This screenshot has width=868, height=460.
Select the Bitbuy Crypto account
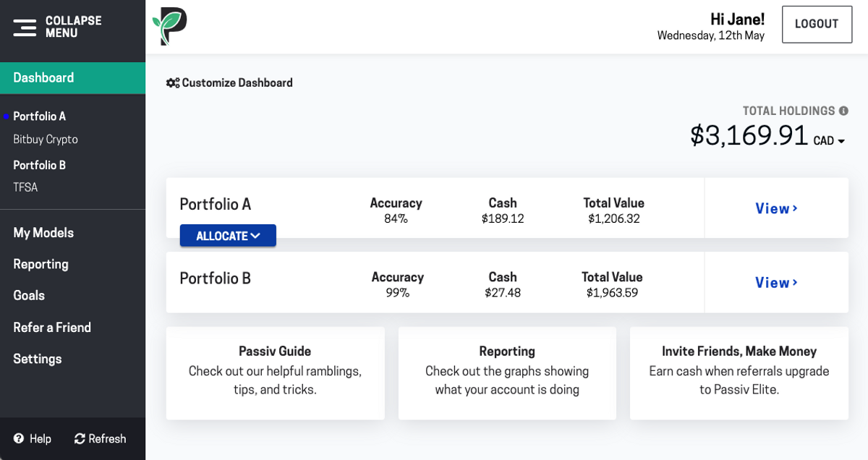[45, 139]
